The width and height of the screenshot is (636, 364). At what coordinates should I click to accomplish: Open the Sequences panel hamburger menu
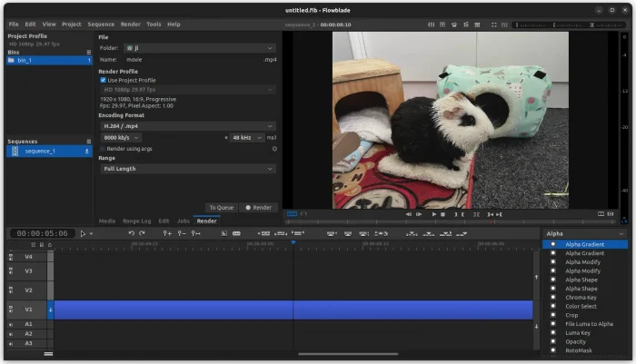[88, 142]
